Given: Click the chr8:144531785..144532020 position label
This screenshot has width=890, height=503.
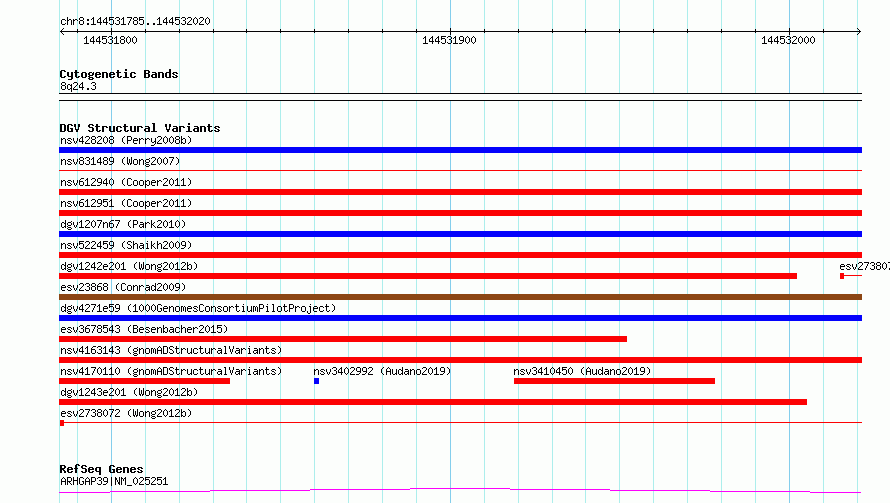Looking at the screenshot, I should pos(135,22).
